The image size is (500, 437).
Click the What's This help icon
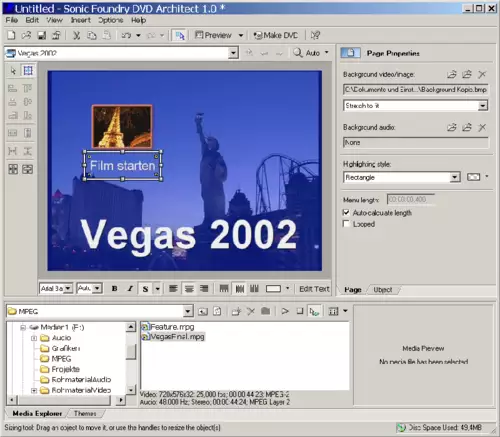pyautogui.click(x=315, y=35)
